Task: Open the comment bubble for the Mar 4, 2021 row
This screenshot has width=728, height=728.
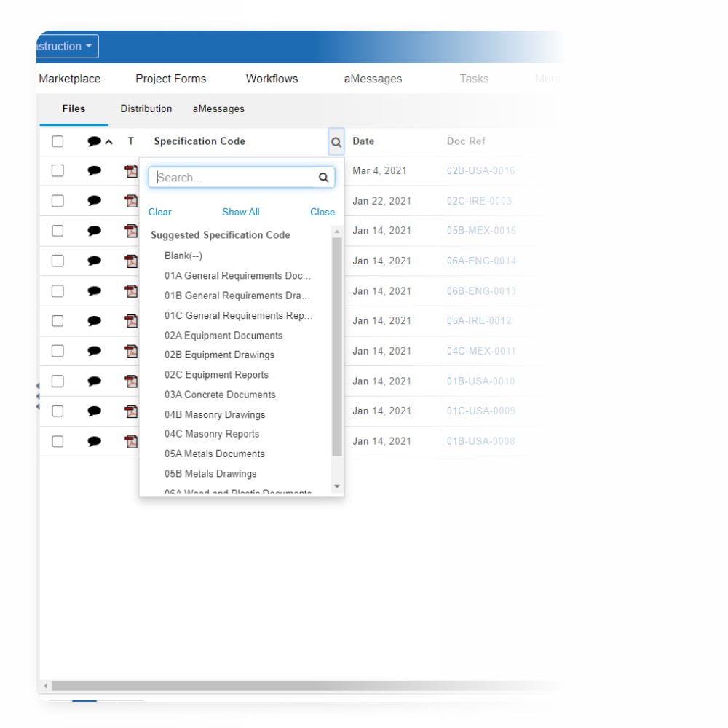Action: click(x=94, y=171)
